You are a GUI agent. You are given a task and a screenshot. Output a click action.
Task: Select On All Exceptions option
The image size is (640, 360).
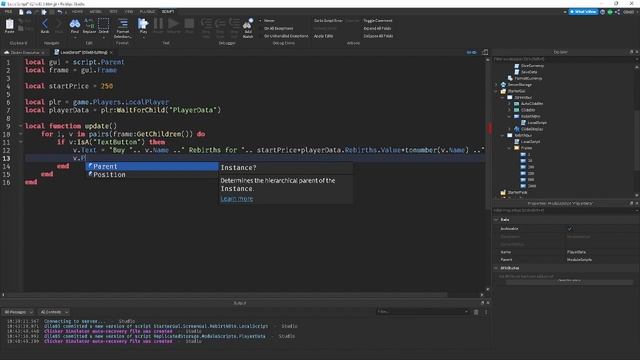[x=278, y=28]
